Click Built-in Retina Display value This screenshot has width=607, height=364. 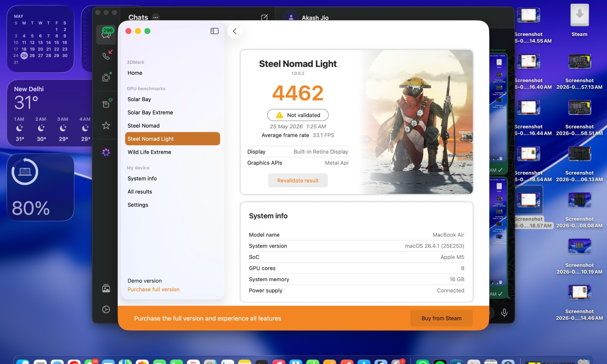point(321,152)
